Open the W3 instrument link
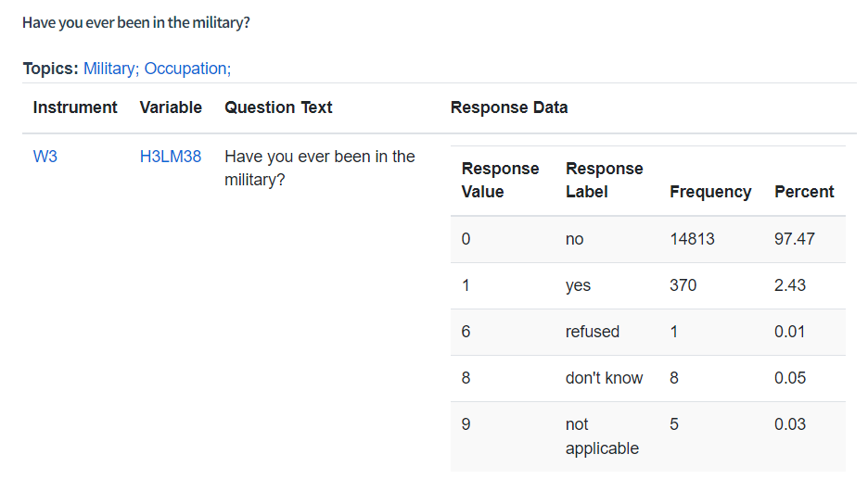 45,157
